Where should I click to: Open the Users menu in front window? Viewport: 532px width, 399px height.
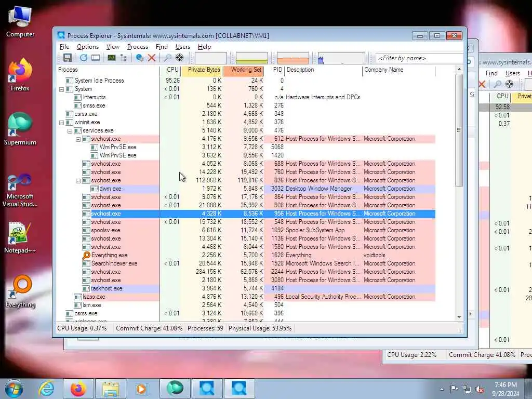pyautogui.click(x=182, y=47)
